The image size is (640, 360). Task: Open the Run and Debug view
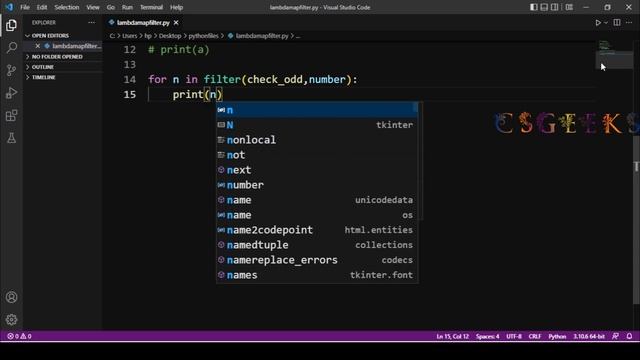11,93
